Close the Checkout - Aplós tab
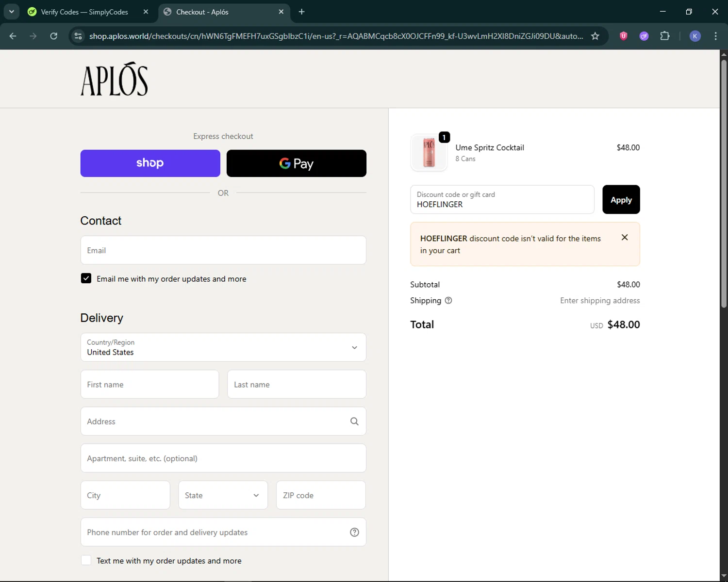This screenshot has height=582, width=728. tap(281, 12)
